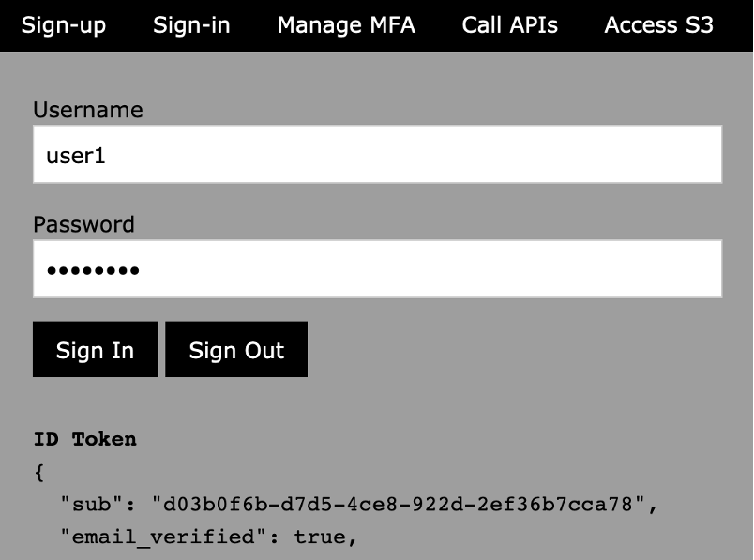754x560 pixels.
Task: Focus the Username input field
Action: 378,155
